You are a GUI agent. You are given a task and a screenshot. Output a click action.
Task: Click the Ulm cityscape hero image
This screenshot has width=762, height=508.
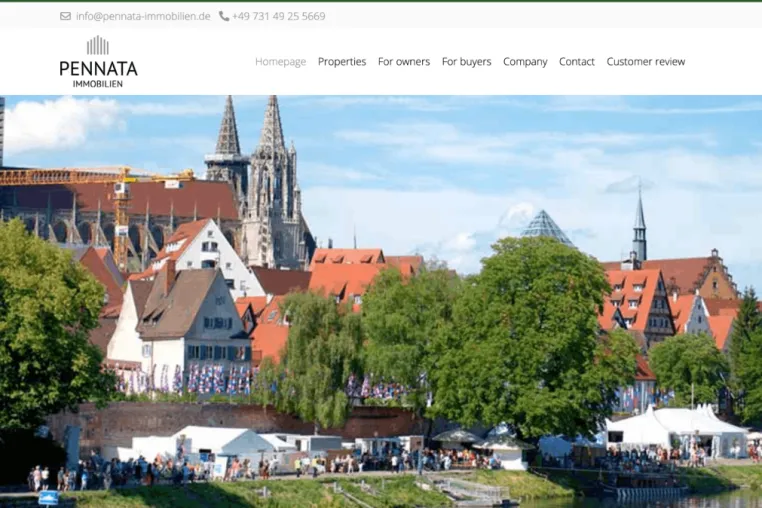click(x=381, y=301)
